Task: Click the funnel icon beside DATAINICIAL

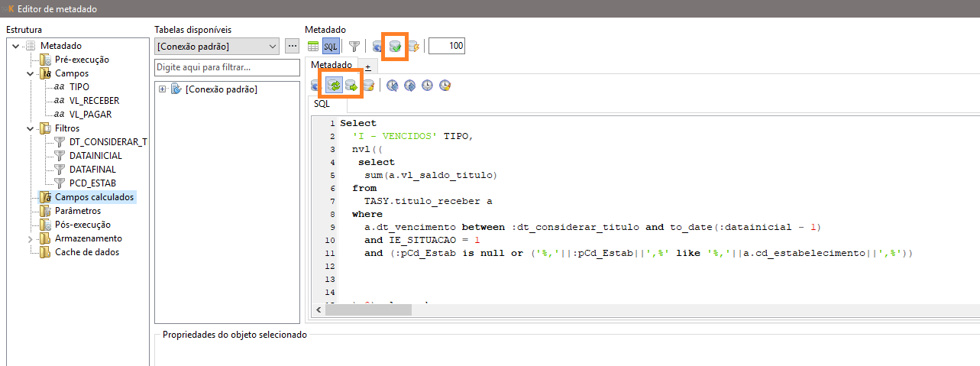Action: pyautogui.click(x=60, y=156)
